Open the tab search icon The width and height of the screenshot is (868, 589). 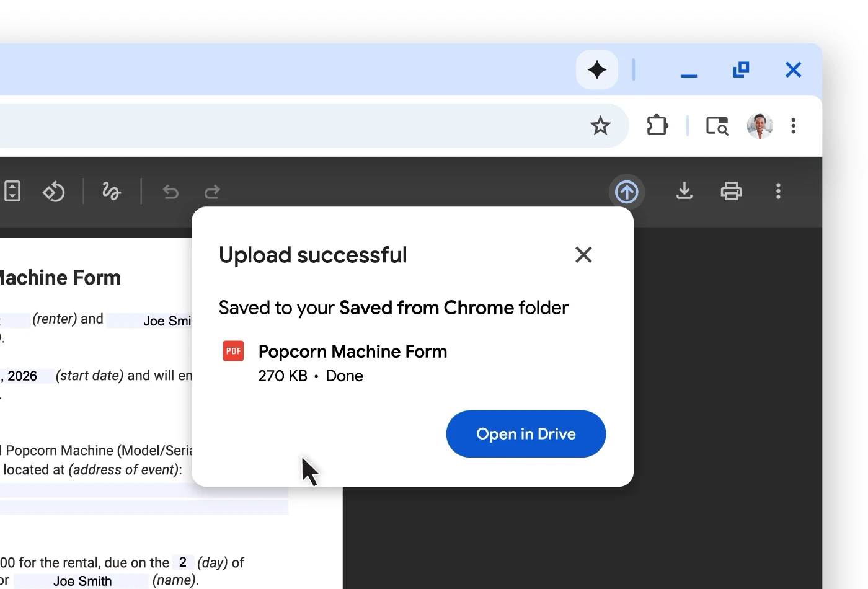pos(717,126)
